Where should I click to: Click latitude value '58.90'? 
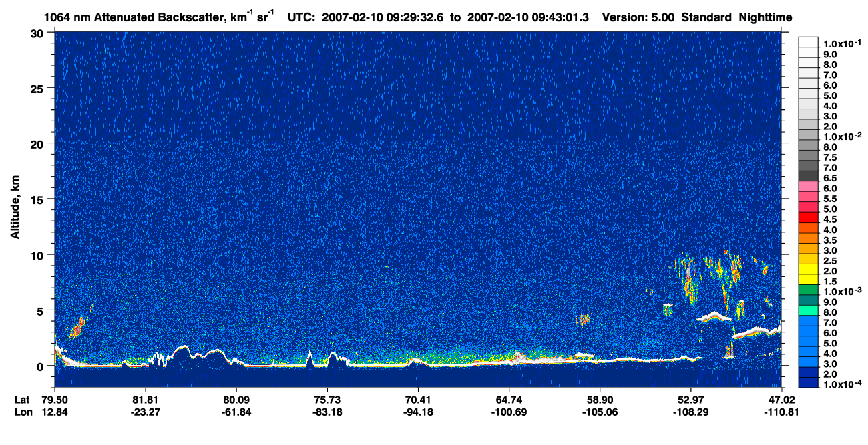[600, 399]
